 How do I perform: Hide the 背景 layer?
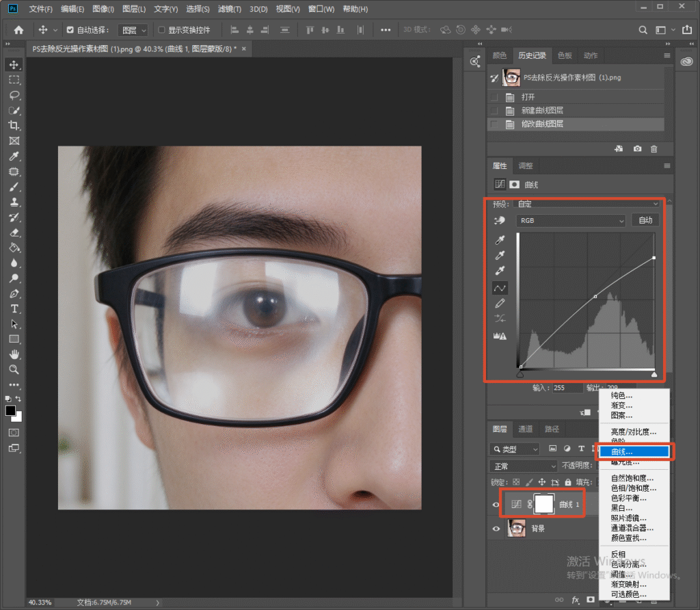pyautogui.click(x=496, y=529)
